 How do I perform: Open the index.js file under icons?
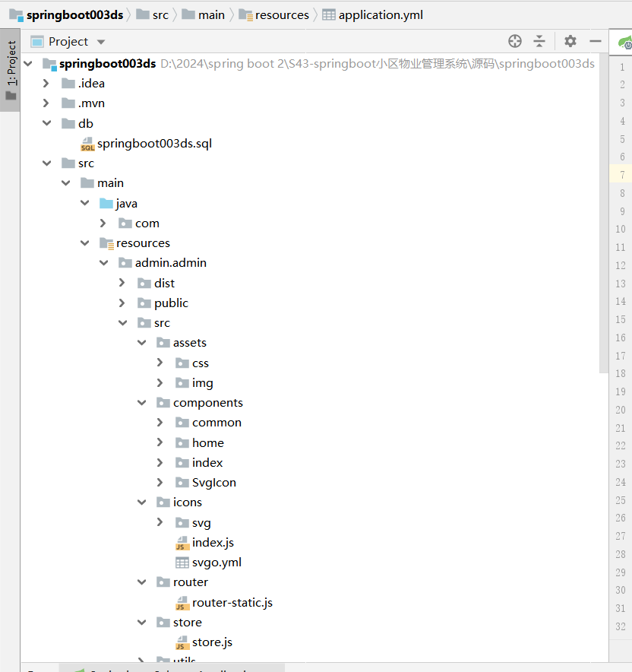[x=212, y=543]
